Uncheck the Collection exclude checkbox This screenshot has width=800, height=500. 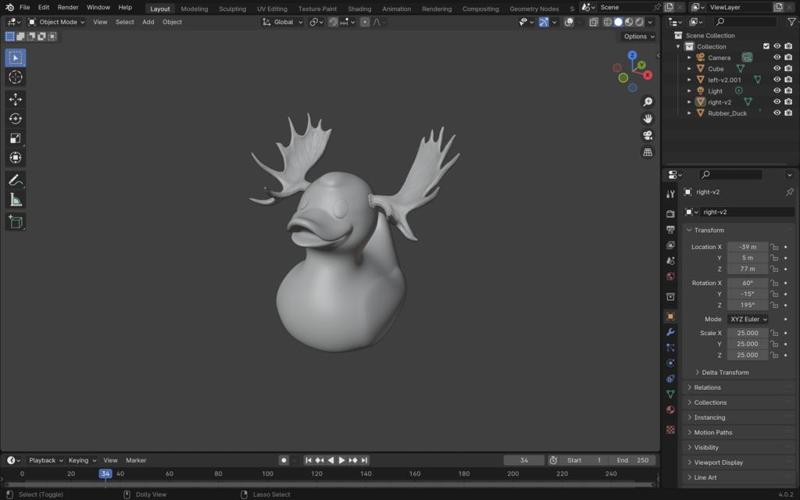click(766, 46)
